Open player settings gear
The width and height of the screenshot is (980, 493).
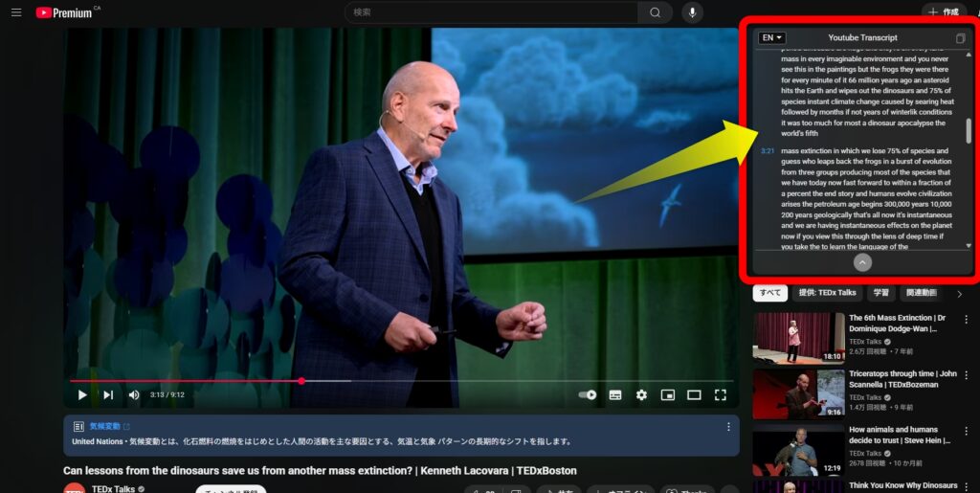coord(641,395)
